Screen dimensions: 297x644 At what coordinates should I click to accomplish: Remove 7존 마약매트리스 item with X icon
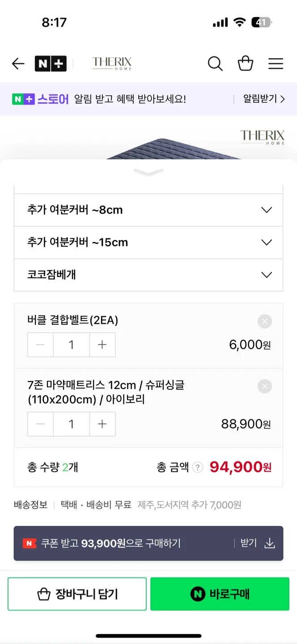(265, 386)
